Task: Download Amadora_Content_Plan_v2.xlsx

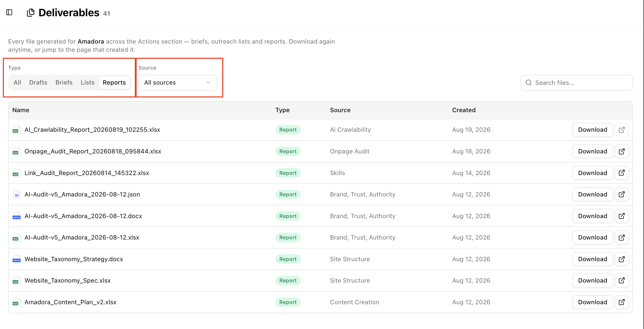Action: [x=592, y=302]
